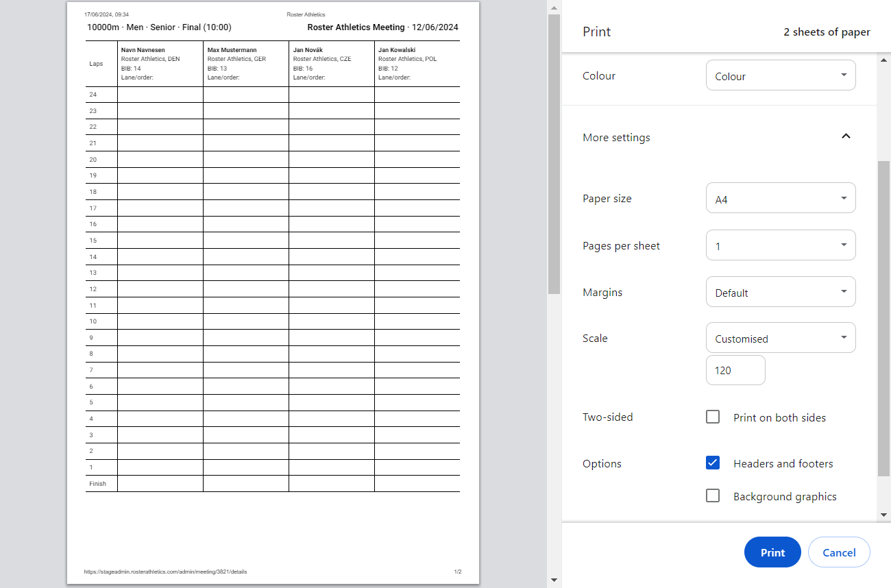The height and width of the screenshot is (588, 891).
Task: Click the Pages per sheet dropdown arrow icon
Action: [x=844, y=245]
